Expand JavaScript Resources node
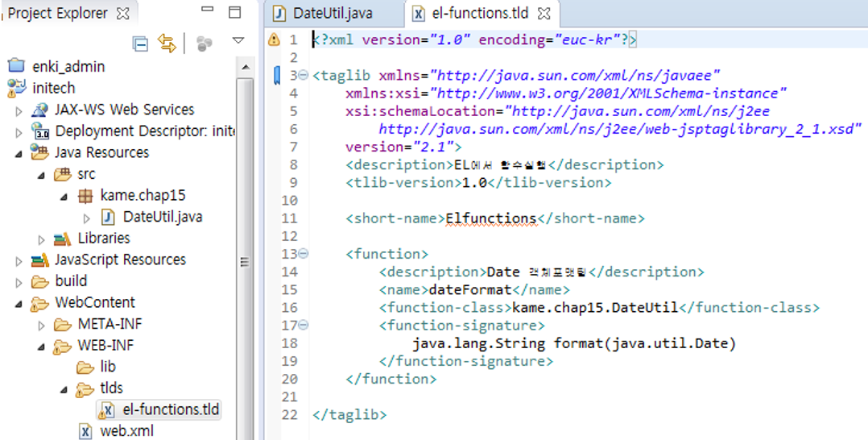Screen dimensions: 868x440 (19, 261)
